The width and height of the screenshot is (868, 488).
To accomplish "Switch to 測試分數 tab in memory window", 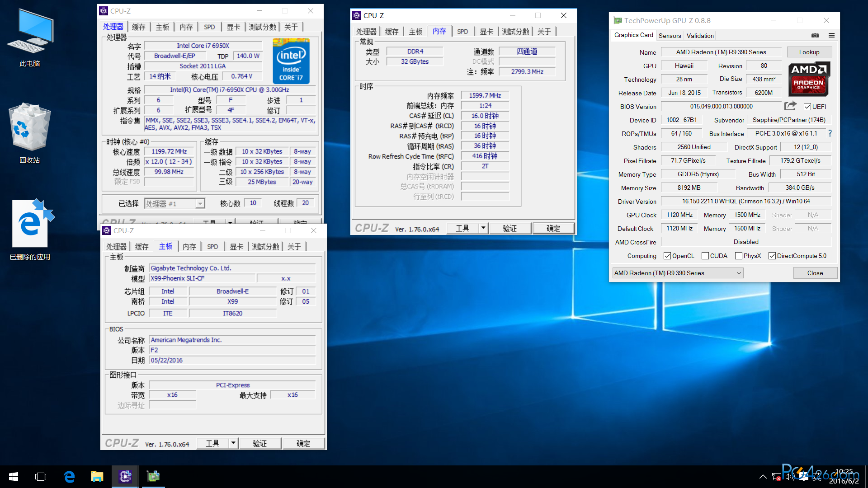I will [515, 32].
